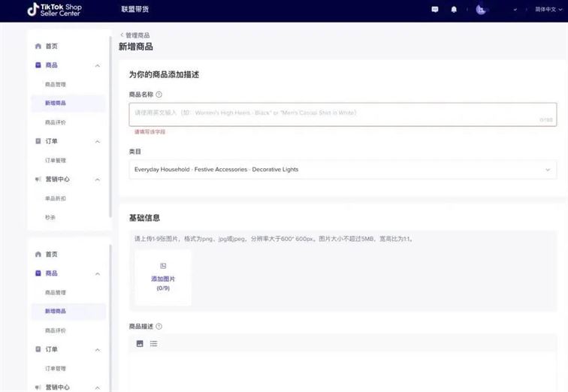Open the 类目 category dropdown
The image size is (568, 392).
pyautogui.click(x=343, y=170)
